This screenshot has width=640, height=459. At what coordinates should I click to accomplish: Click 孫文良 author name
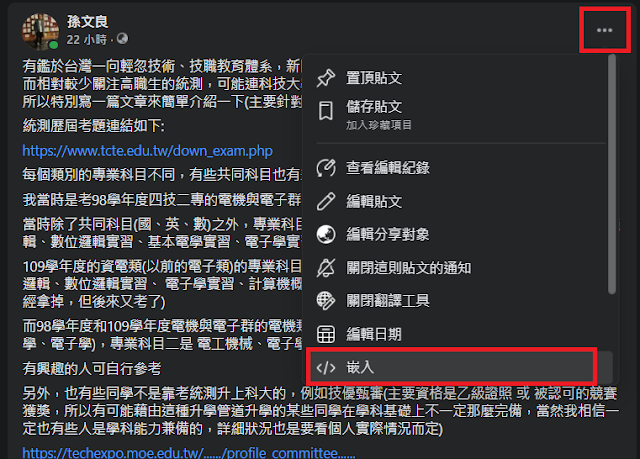click(x=87, y=22)
